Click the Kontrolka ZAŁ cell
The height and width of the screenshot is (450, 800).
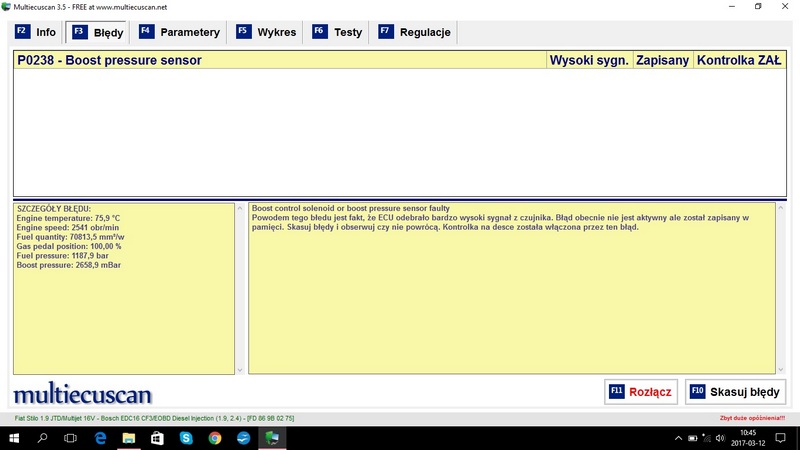739,60
